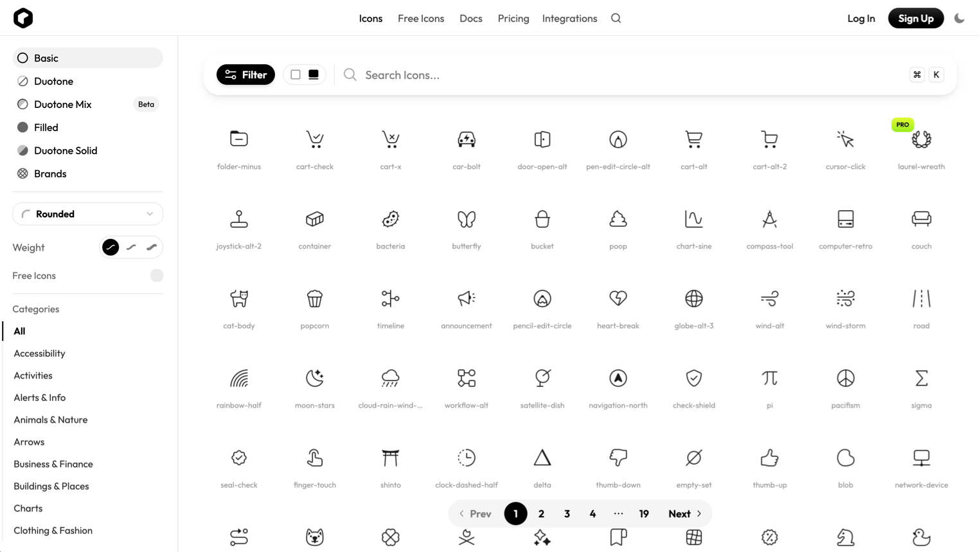Select the bacteria icon

[x=391, y=219]
